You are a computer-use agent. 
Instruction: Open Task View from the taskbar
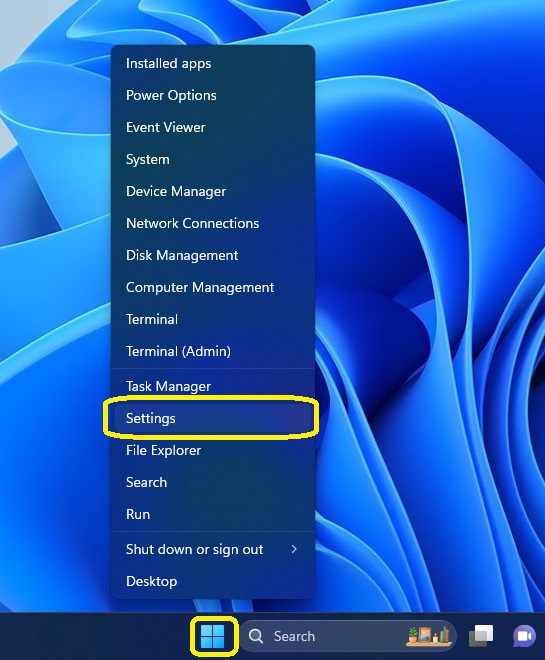click(x=481, y=636)
